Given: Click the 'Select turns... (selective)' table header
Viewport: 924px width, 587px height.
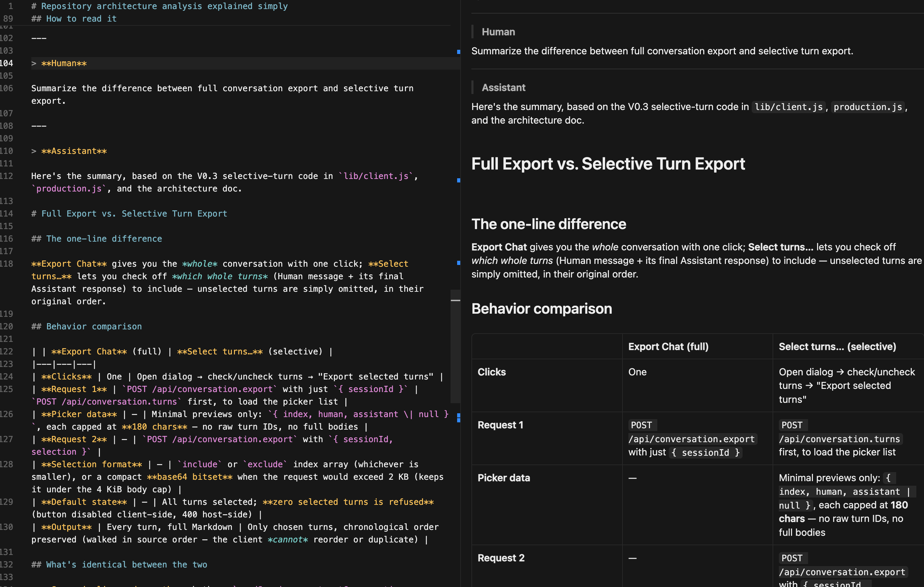Looking at the screenshot, I should (837, 347).
